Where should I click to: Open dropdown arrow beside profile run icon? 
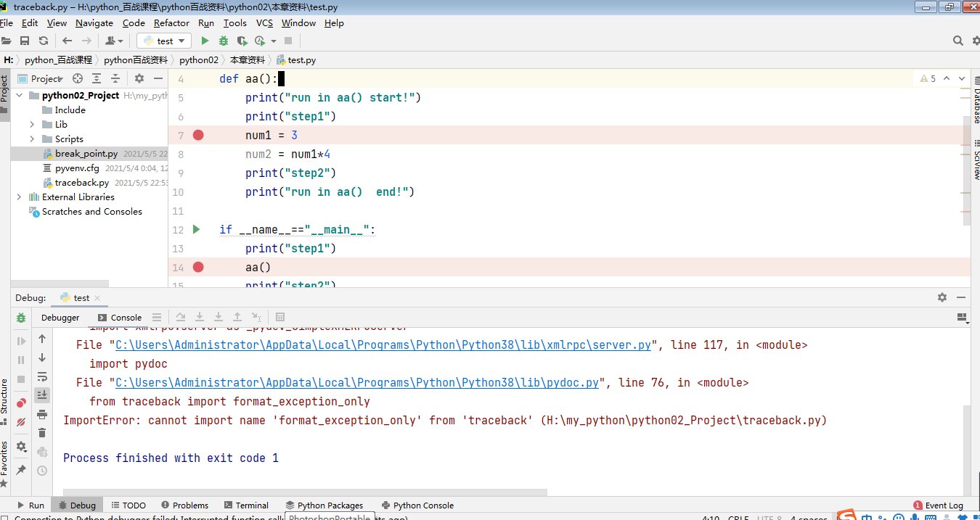[272, 41]
